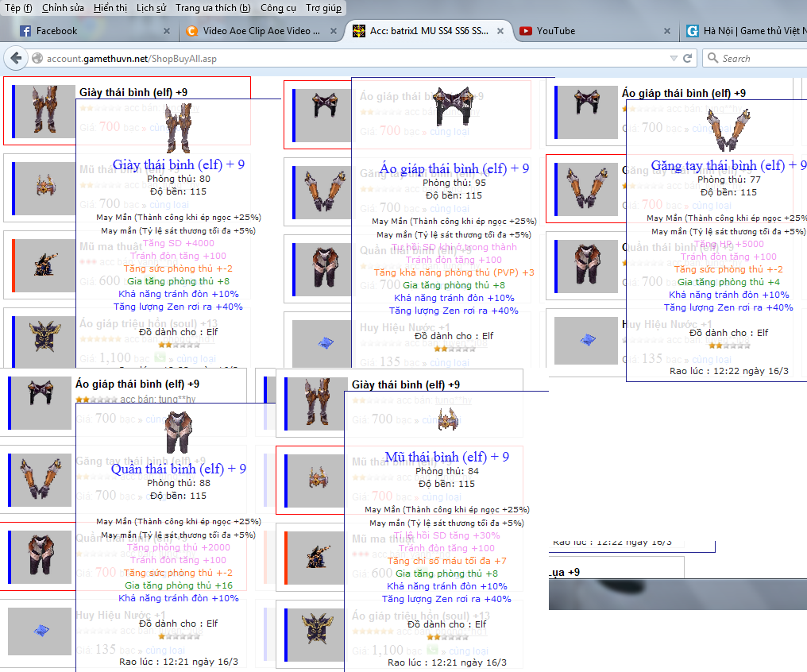Image resolution: width=807 pixels, height=672 pixels.
Task: Click the text "Phòng thủ: 84"
Action: (x=446, y=471)
